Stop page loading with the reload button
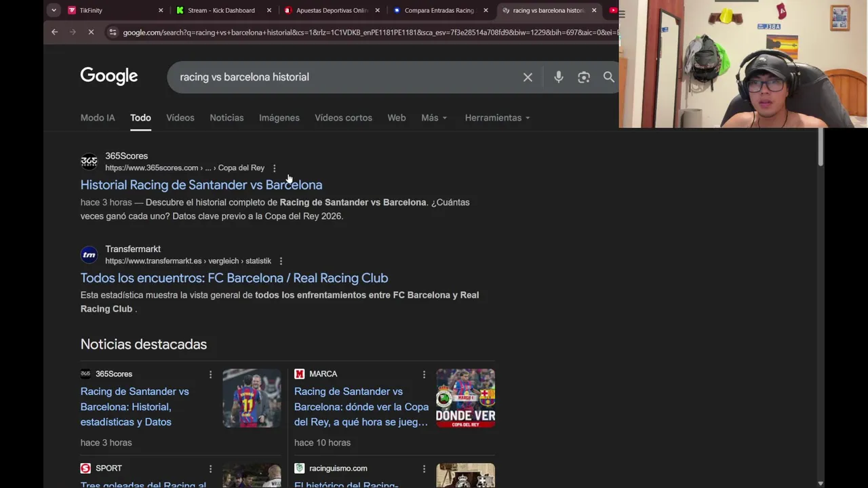 coord(91,32)
